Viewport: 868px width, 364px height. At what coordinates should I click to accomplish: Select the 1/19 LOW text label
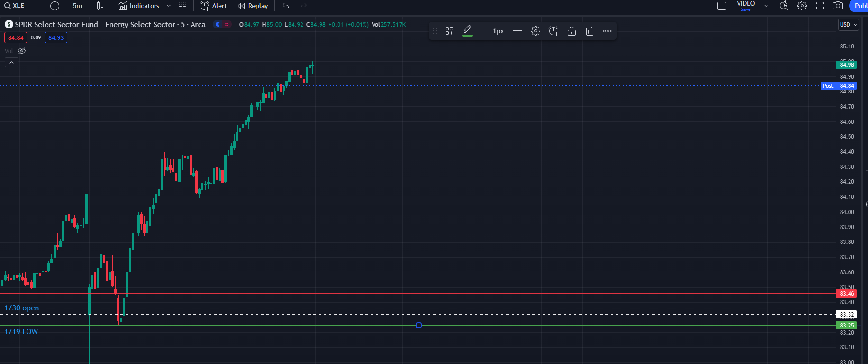point(21,332)
